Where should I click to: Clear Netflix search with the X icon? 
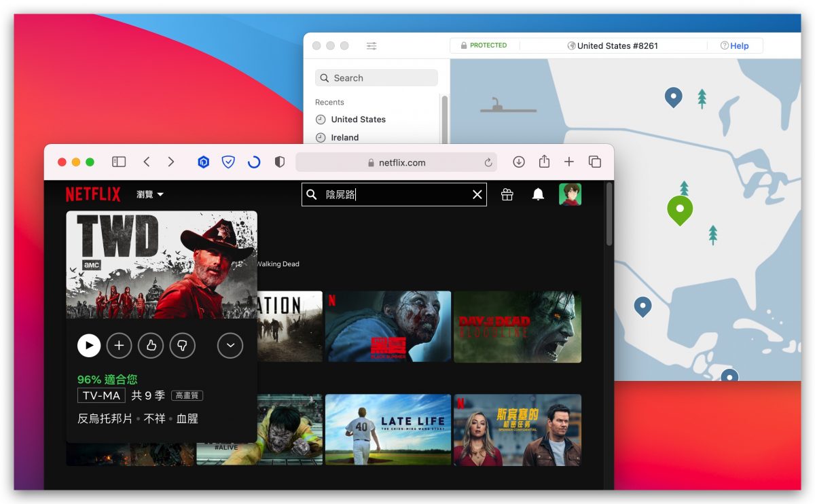click(477, 195)
